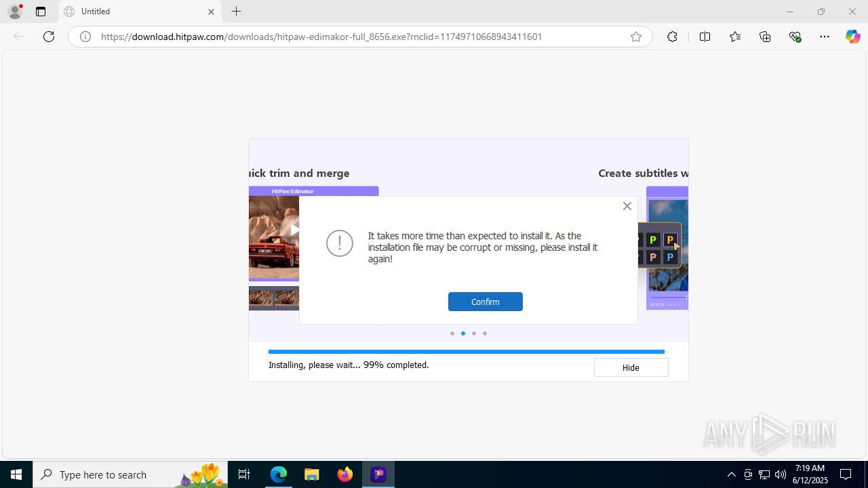Click the red car video thumbnail
This screenshot has width=868, height=488.
tap(274, 237)
